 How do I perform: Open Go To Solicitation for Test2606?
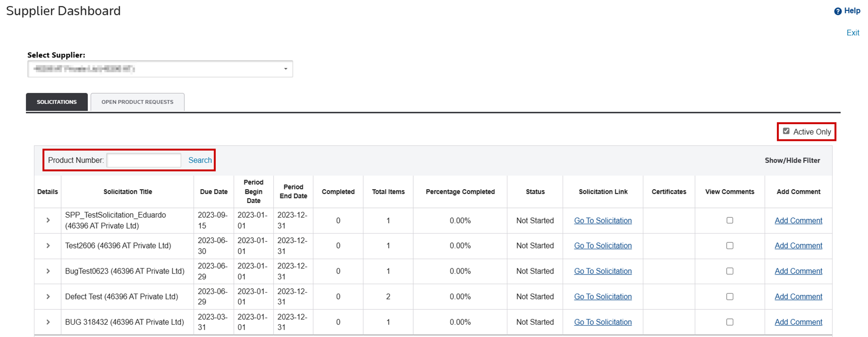(603, 246)
